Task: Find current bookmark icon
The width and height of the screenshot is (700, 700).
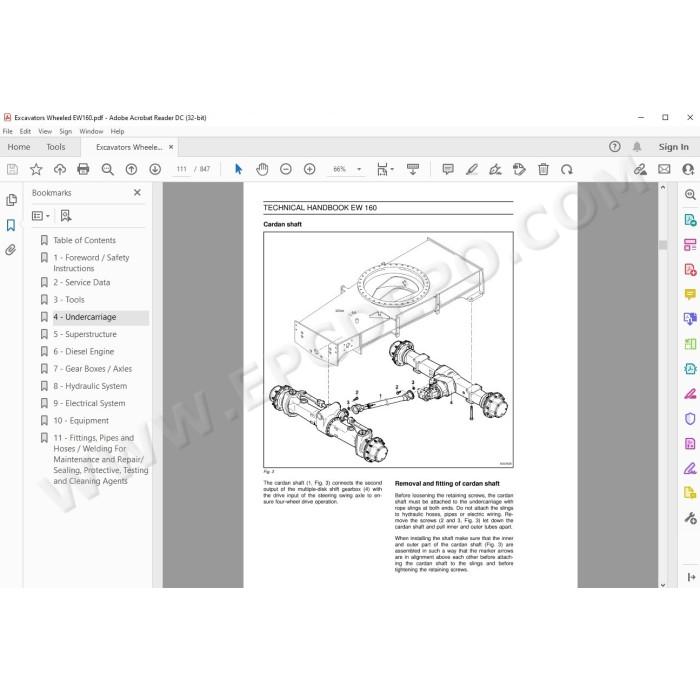Action: pos(66,216)
